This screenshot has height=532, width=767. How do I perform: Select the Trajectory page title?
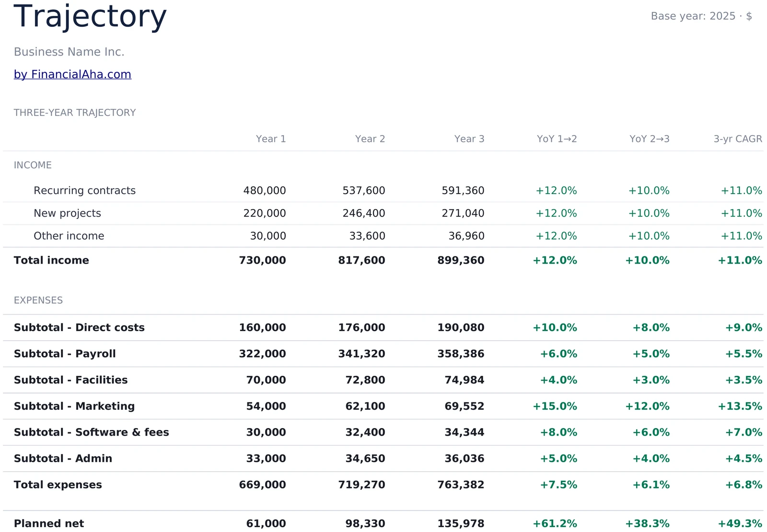pyautogui.click(x=90, y=16)
